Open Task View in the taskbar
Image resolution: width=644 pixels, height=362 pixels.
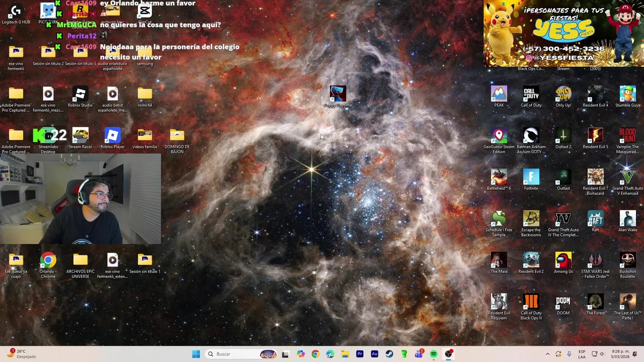pos(285,354)
